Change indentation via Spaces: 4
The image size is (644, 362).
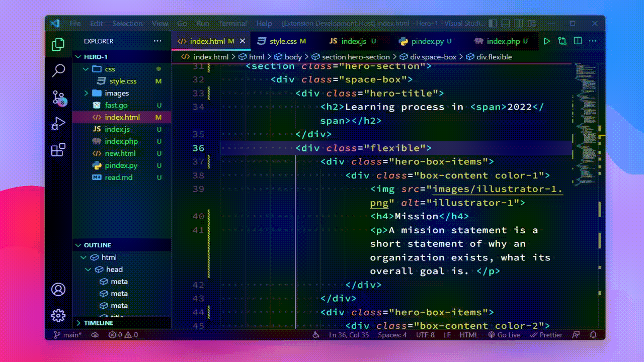(392, 335)
